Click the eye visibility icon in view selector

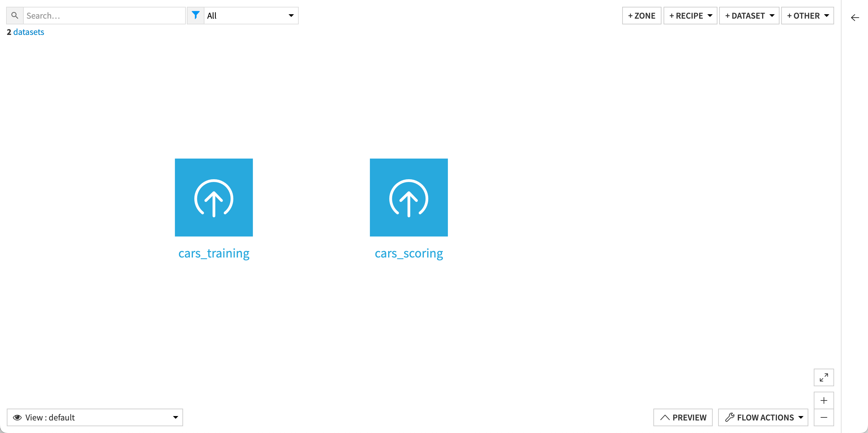(x=17, y=417)
